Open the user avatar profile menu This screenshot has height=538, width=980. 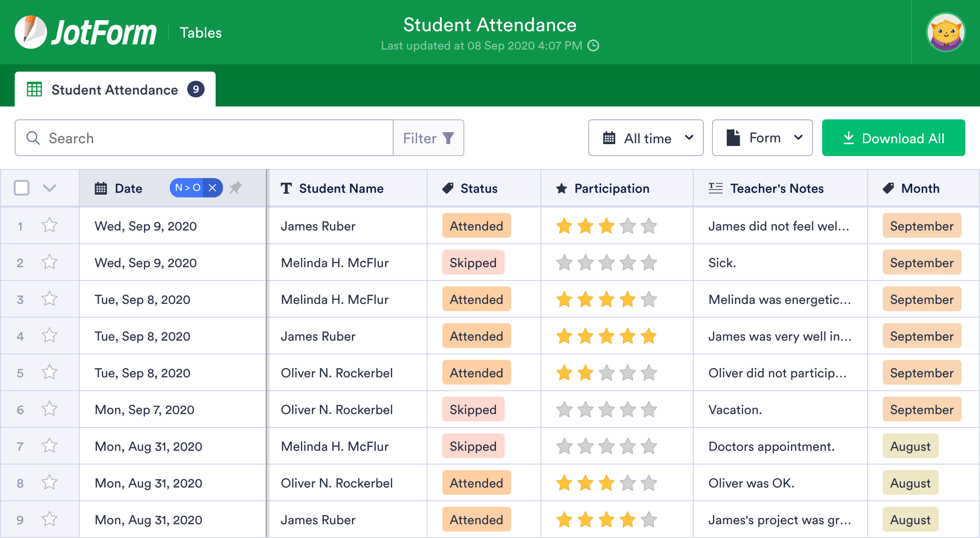coord(946,32)
